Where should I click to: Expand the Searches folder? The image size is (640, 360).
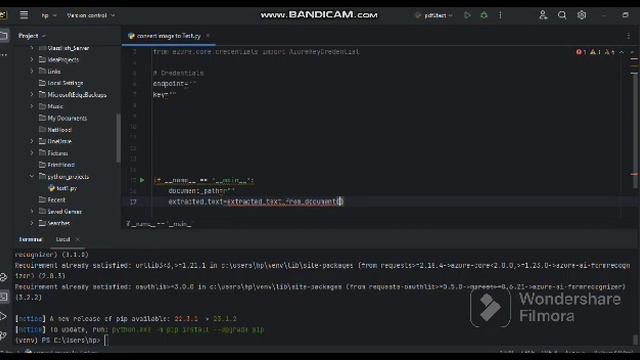(x=32, y=223)
